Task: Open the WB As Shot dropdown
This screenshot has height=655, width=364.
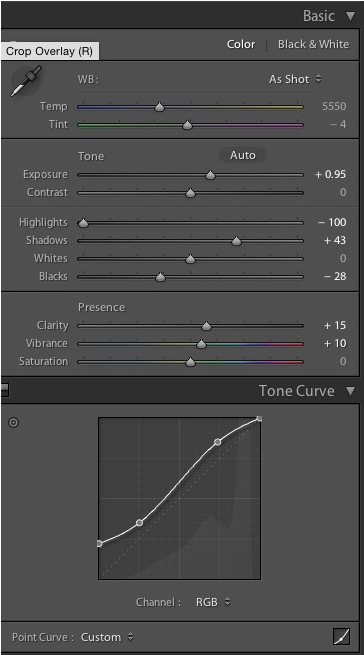Action: click(295, 79)
